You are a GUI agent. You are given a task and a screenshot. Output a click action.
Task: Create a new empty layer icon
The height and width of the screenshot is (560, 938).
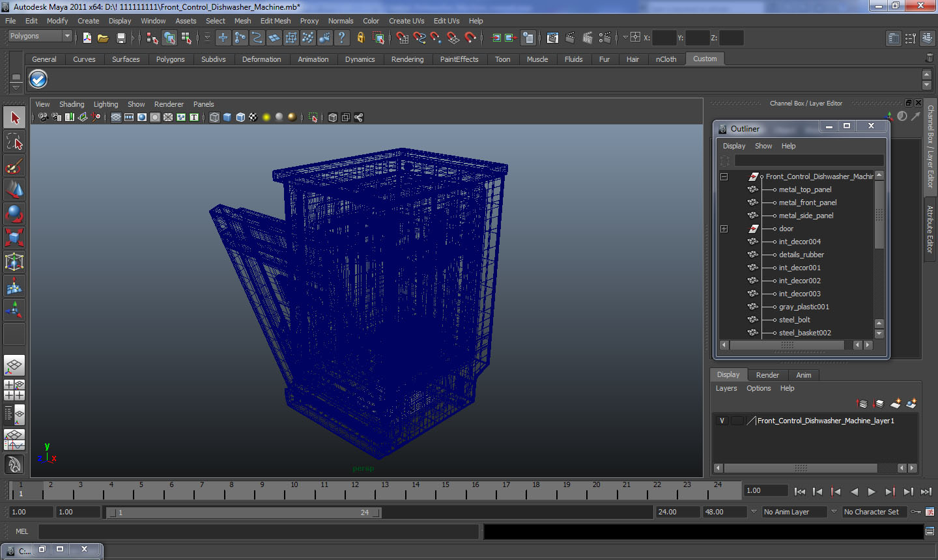pyautogui.click(x=896, y=404)
